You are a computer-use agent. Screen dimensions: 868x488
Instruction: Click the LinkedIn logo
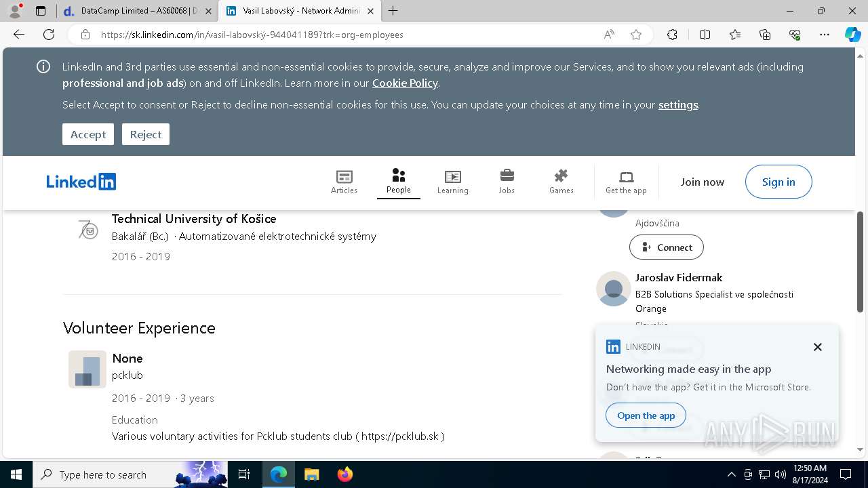point(81,182)
